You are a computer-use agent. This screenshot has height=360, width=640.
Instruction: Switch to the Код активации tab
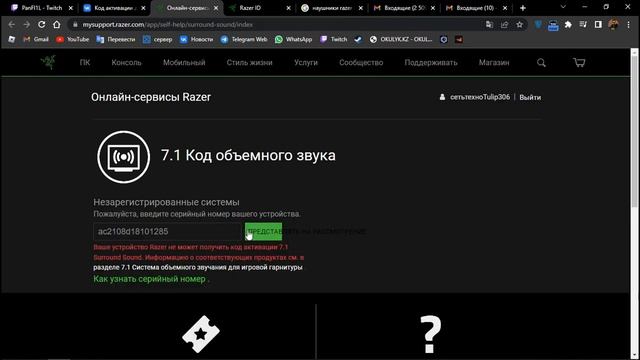point(114,8)
